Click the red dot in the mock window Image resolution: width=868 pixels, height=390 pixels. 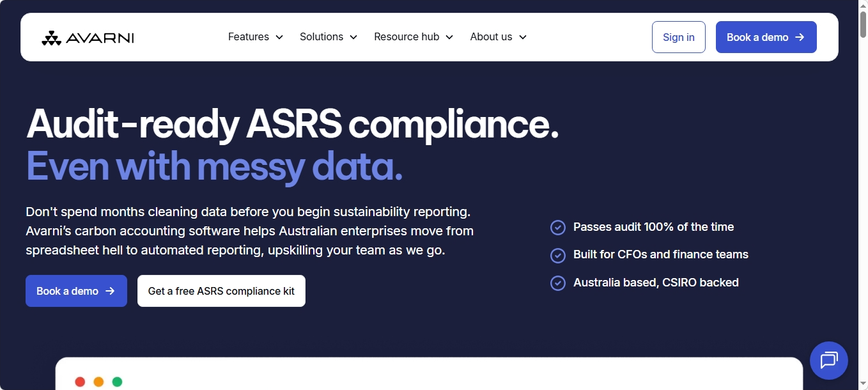[x=80, y=382]
